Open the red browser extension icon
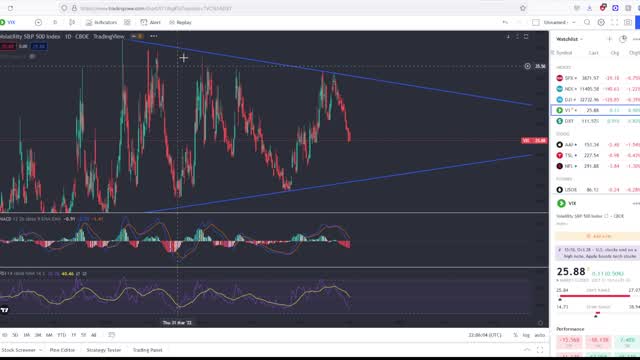Image resolution: width=640 pixels, height=360 pixels. [x=603, y=8]
